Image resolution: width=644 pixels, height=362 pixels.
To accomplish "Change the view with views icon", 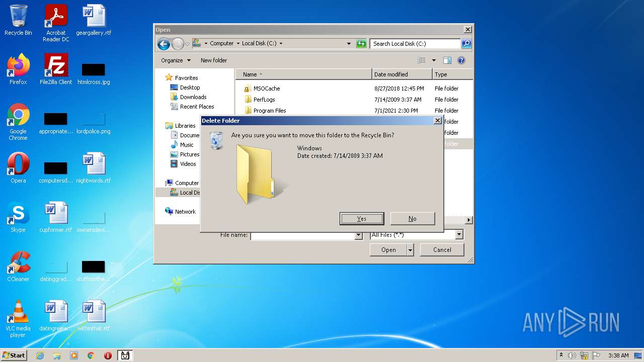I will pos(422,60).
